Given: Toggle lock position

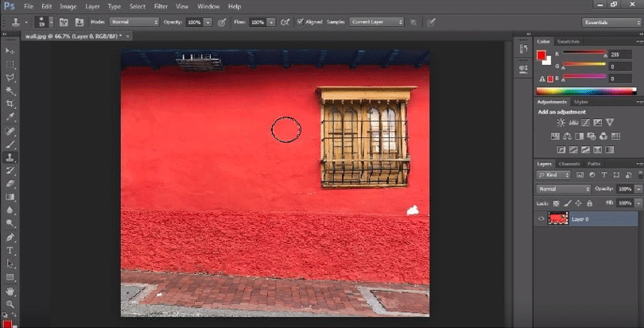Looking at the screenshot, I should point(578,203).
